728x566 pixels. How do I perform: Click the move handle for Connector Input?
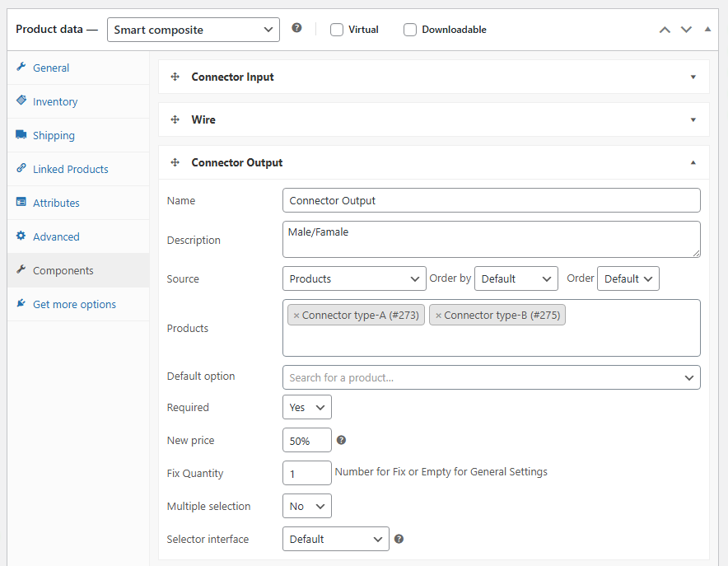point(175,77)
